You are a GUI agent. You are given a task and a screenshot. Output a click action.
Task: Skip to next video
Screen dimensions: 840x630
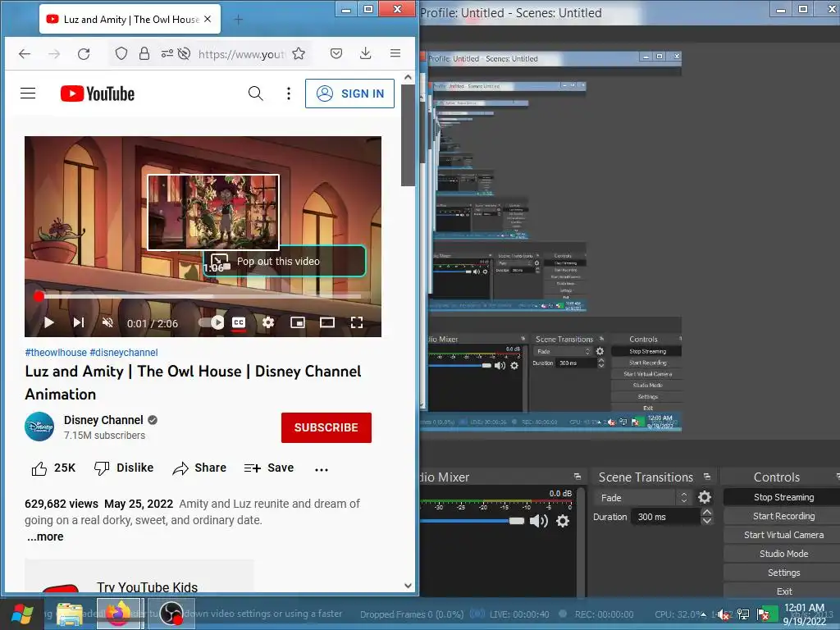(79, 322)
